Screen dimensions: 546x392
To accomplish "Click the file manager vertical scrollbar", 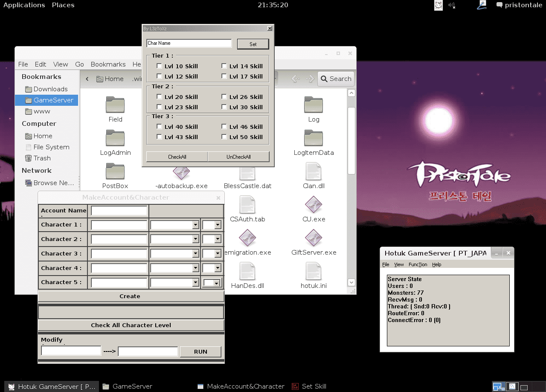I will click(x=351, y=141).
